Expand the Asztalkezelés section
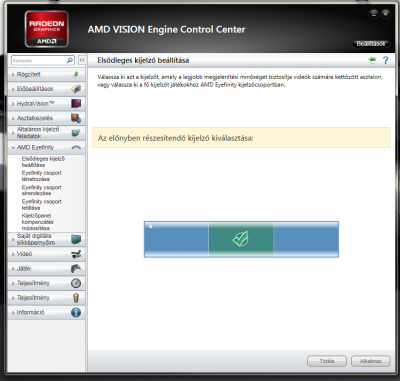Image resolution: width=400 pixels, height=381 pixels. [x=46, y=118]
